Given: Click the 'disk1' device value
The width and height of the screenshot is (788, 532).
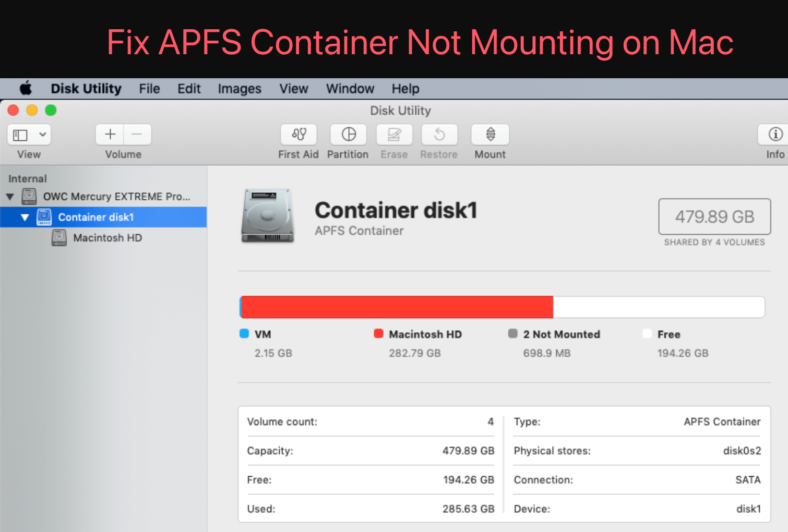Looking at the screenshot, I should [x=749, y=509].
